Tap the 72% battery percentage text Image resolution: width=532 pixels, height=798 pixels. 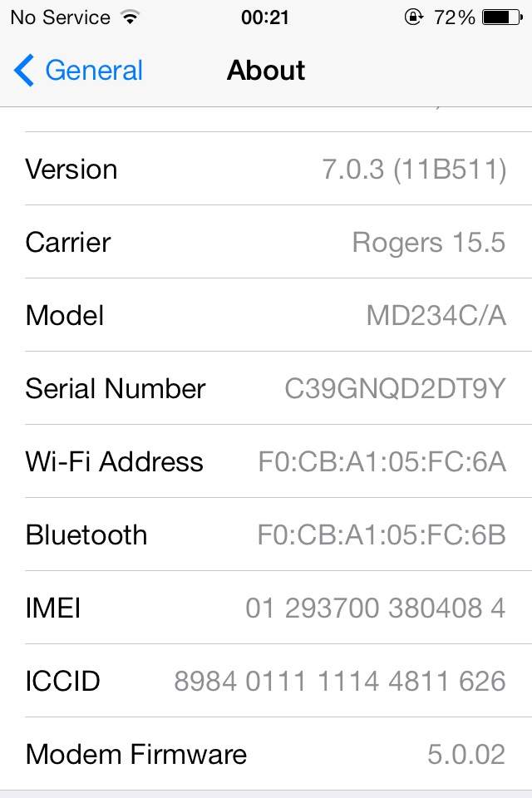coord(454,17)
